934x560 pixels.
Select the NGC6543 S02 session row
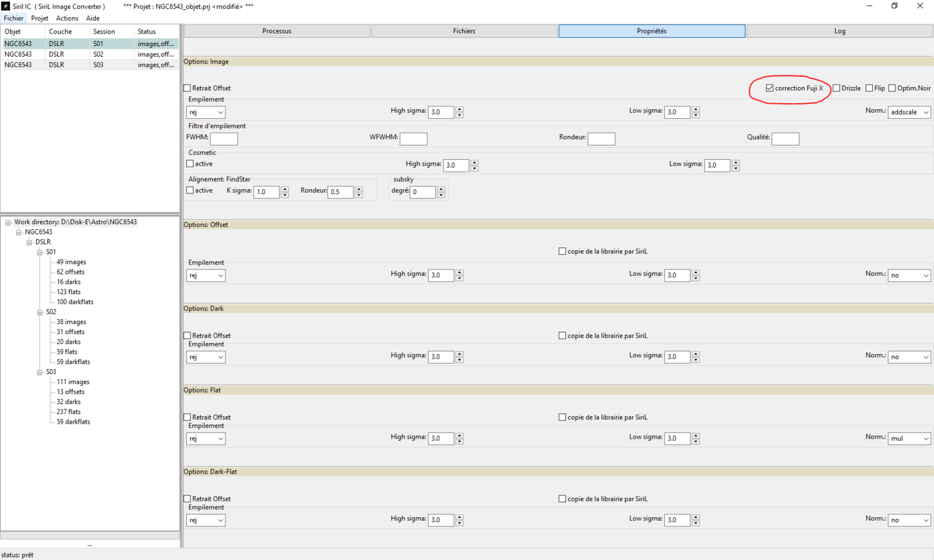[x=90, y=54]
